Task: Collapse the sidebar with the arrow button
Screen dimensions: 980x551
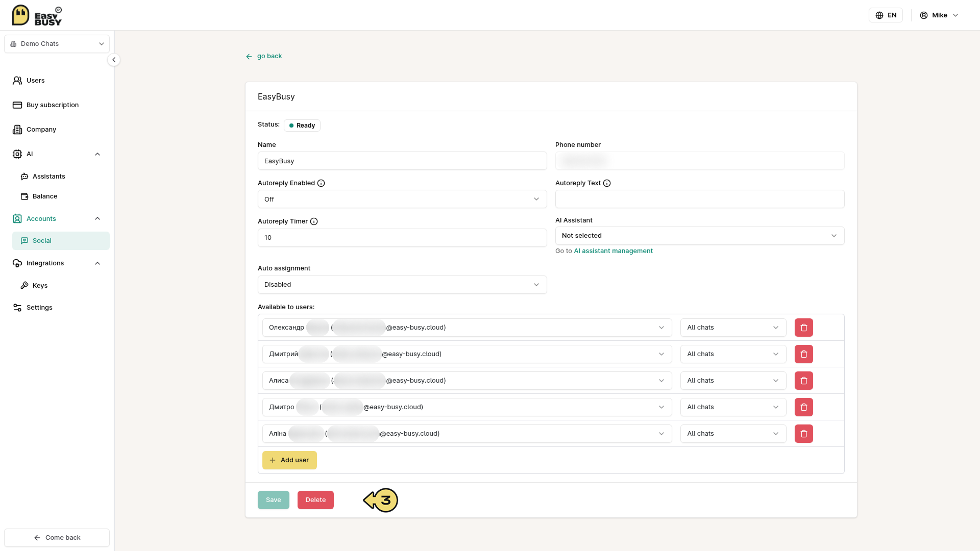Action: (x=114, y=60)
